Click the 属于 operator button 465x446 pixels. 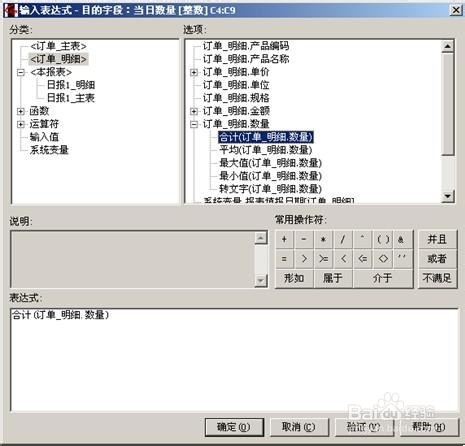pos(333,278)
